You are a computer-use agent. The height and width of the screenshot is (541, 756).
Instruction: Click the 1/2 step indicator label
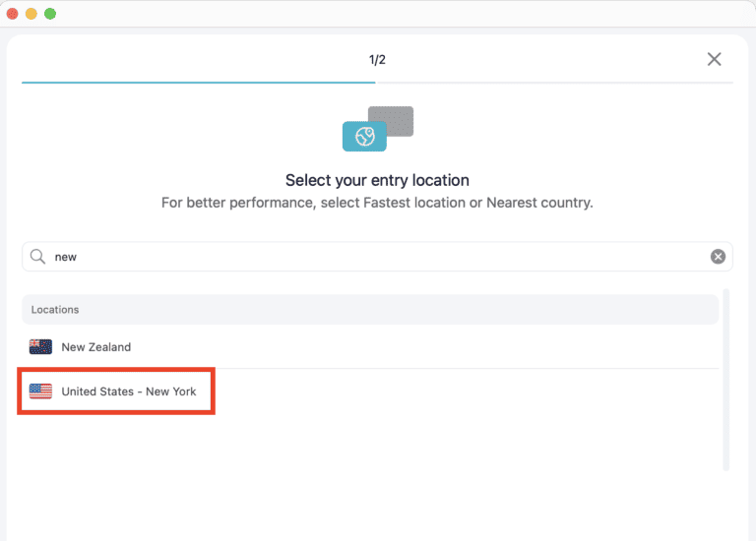(x=377, y=60)
